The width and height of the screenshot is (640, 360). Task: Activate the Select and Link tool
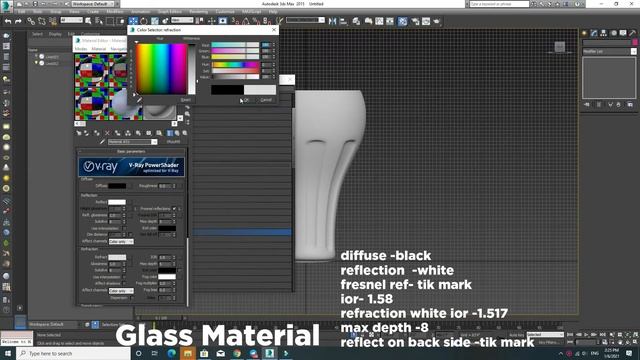[x=31, y=21]
